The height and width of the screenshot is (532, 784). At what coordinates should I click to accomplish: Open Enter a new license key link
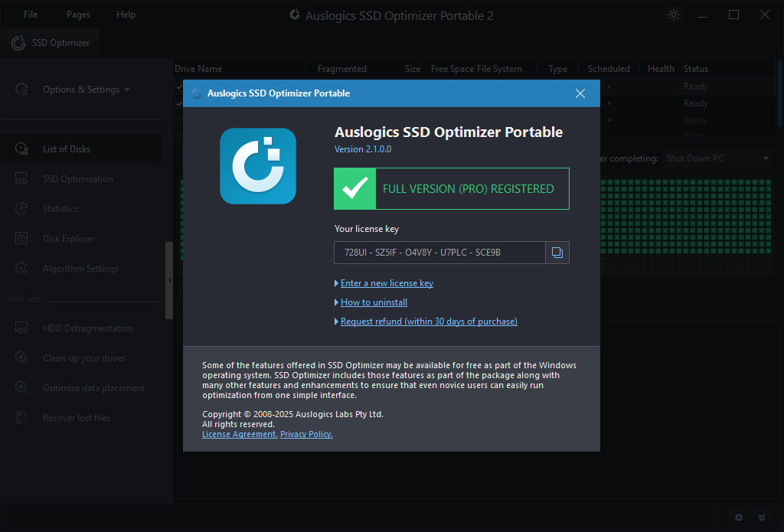pyautogui.click(x=387, y=283)
